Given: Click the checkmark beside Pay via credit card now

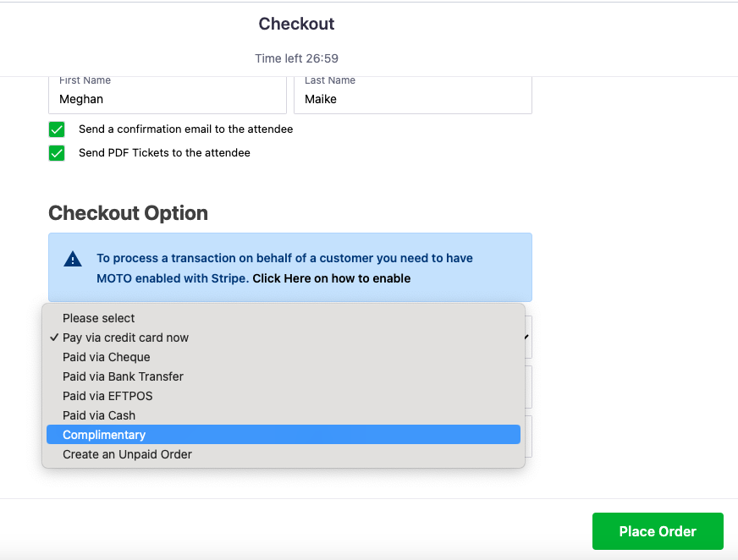Looking at the screenshot, I should (x=54, y=338).
